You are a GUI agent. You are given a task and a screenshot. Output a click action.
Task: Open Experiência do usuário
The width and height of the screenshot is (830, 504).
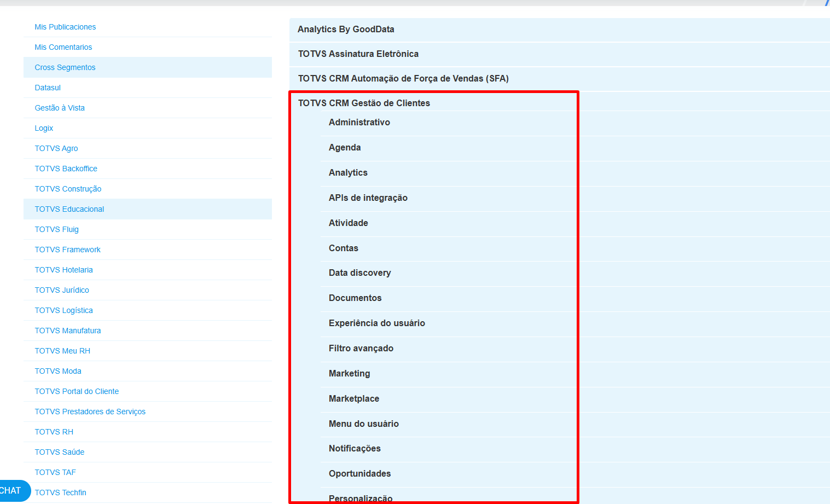[377, 323]
